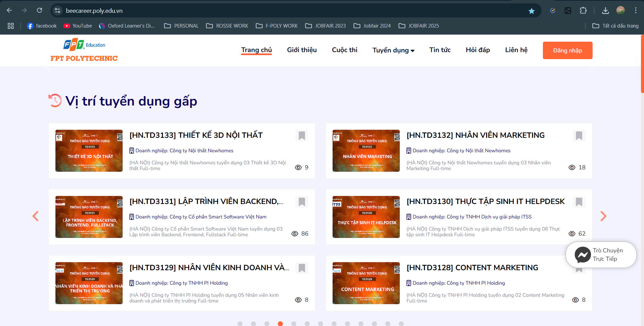This screenshot has width=644, height=326.
Task: Open the Giới thiệu menu item
Action: [x=302, y=50]
